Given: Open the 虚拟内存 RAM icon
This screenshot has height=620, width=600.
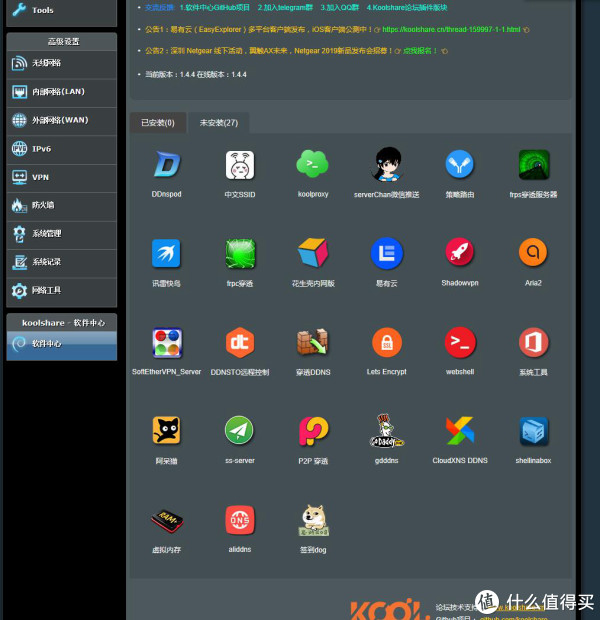Looking at the screenshot, I should coord(167,521).
